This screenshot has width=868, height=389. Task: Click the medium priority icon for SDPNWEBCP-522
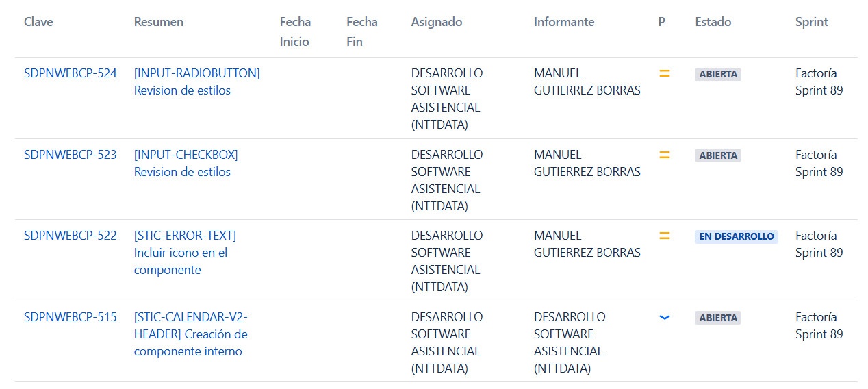tap(664, 236)
